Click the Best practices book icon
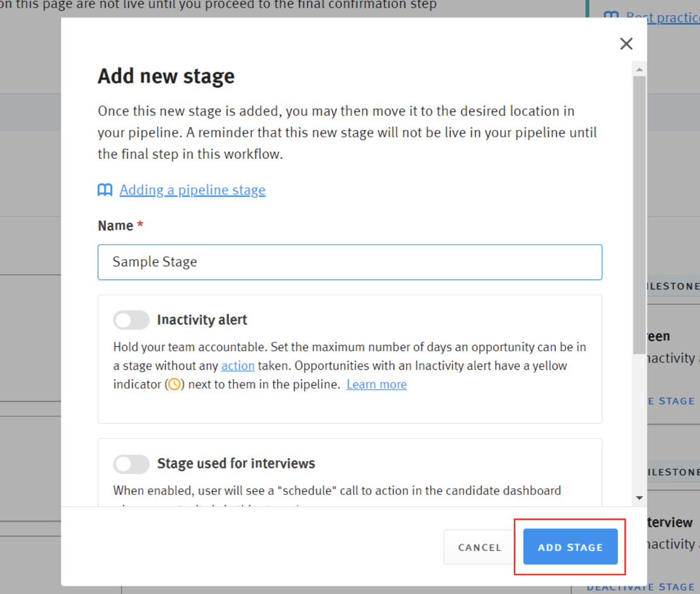Image resolution: width=700 pixels, height=594 pixels. 610,16
